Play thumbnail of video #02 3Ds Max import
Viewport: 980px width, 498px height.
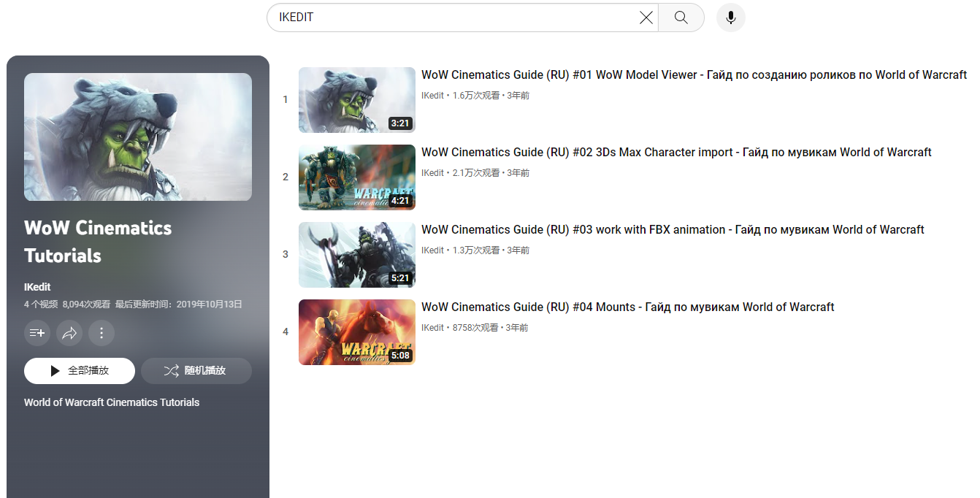pyautogui.click(x=356, y=177)
